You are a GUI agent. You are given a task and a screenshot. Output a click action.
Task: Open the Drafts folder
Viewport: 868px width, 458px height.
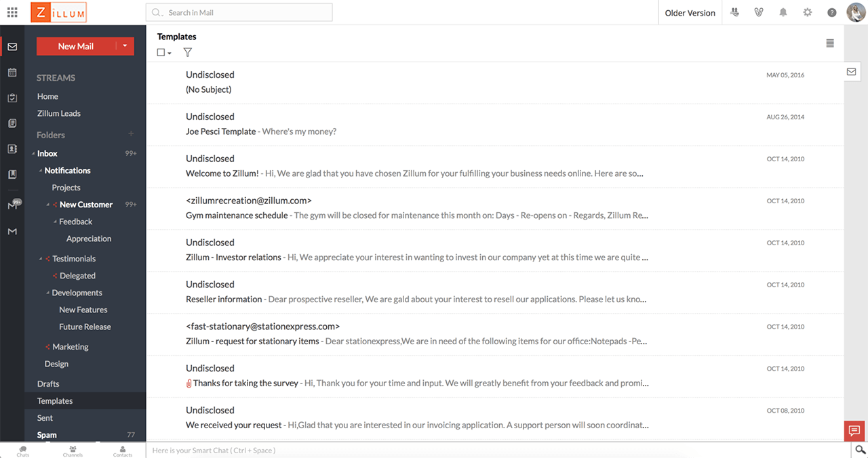click(48, 383)
